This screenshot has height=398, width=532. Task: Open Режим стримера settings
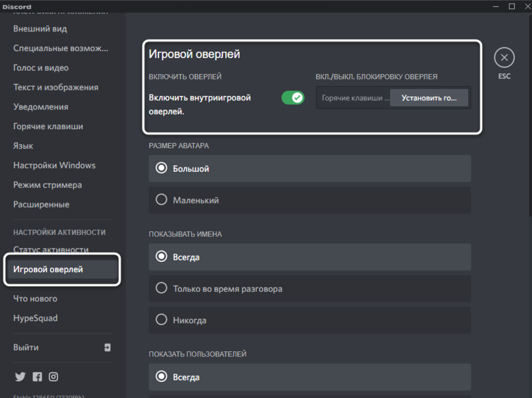[x=47, y=185]
